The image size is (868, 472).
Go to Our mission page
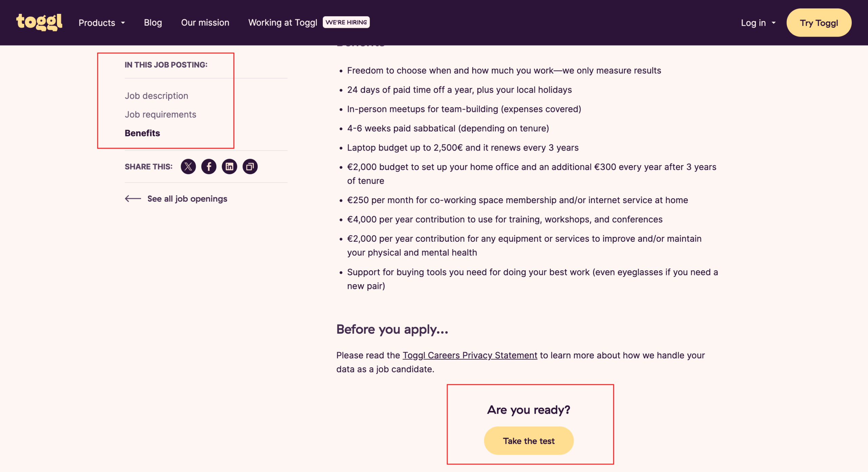click(205, 23)
